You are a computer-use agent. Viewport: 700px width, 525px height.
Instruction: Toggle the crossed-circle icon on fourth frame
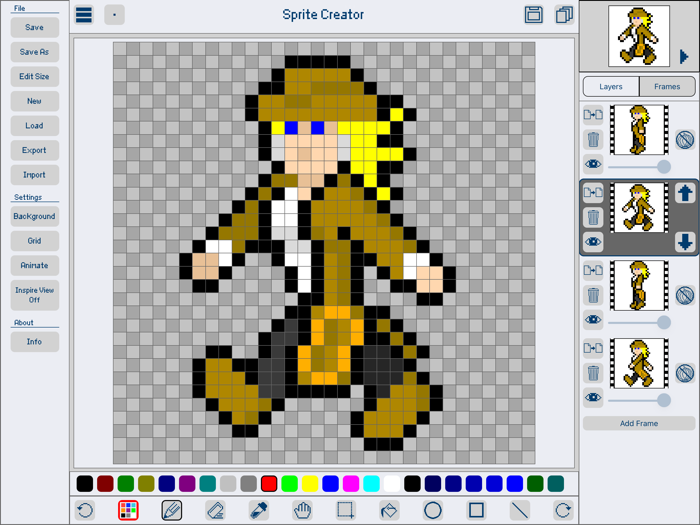685,373
